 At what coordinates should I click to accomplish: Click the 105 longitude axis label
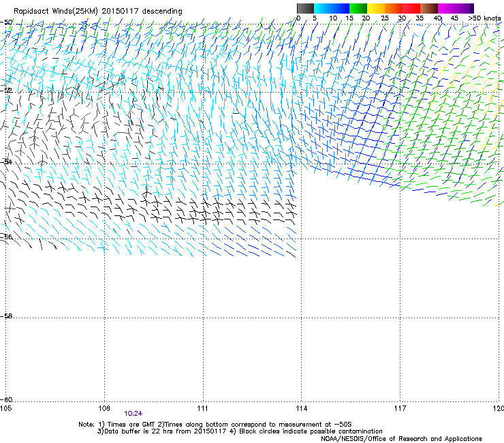click(5, 408)
